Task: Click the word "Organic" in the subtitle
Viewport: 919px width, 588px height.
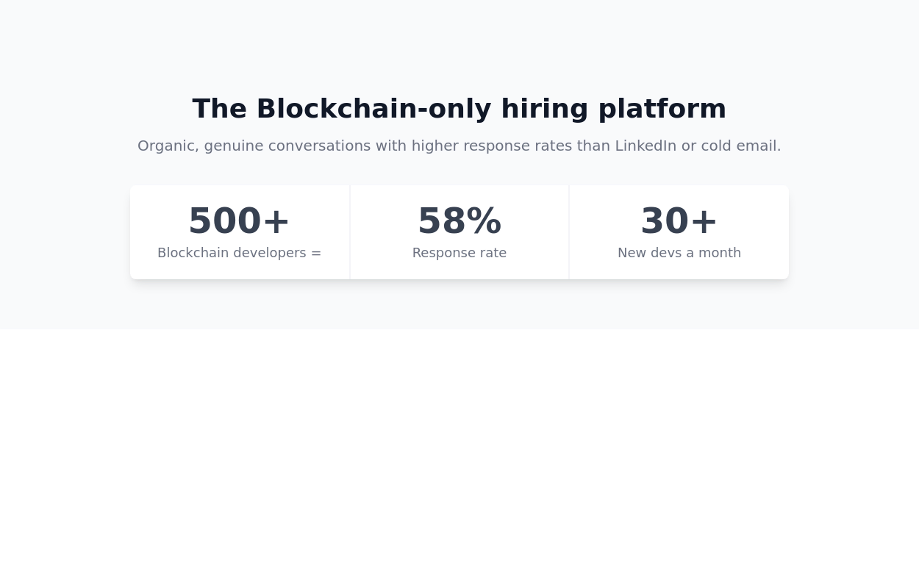Action: pos(166,146)
